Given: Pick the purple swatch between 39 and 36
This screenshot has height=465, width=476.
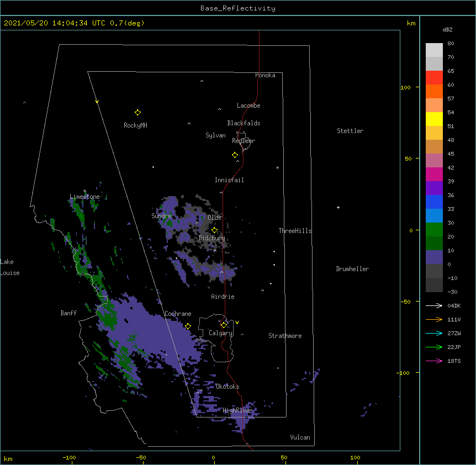Looking at the screenshot, I should (434, 188).
